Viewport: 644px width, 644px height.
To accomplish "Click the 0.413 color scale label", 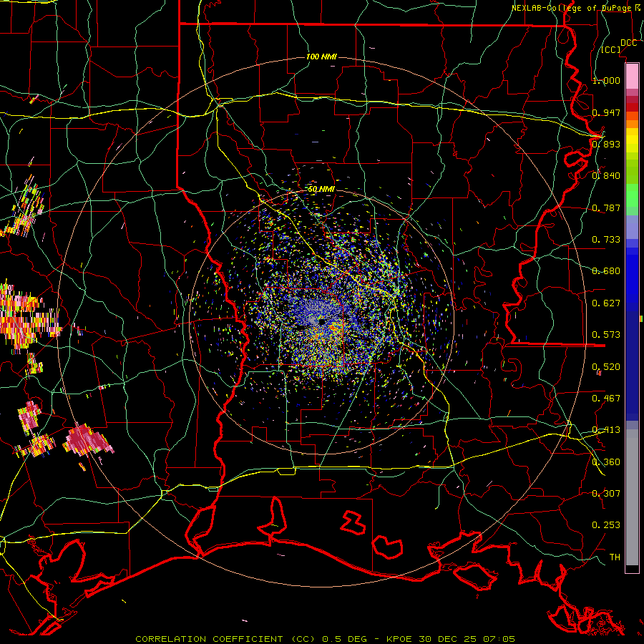I will point(606,430).
